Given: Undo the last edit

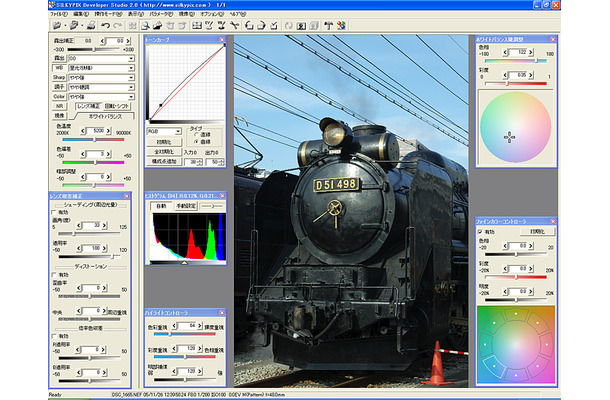Looking at the screenshot, I should [105, 26].
